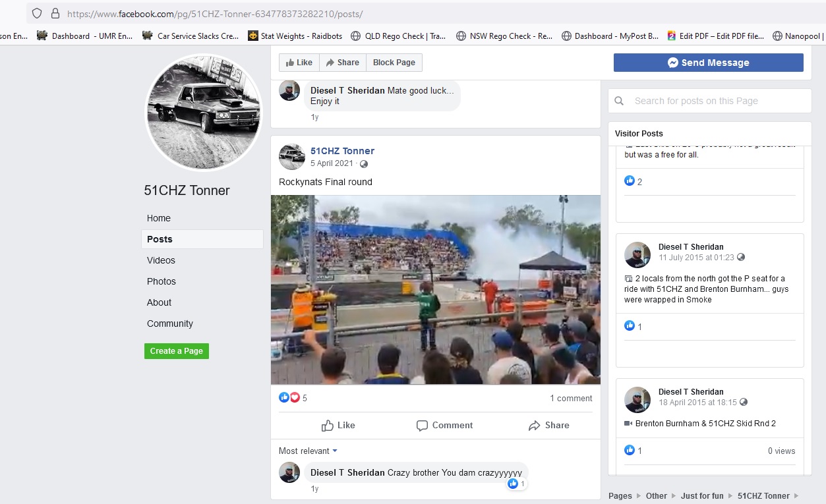Select Community in page sidebar
The width and height of the screenshot is (826, 504).
170,323
